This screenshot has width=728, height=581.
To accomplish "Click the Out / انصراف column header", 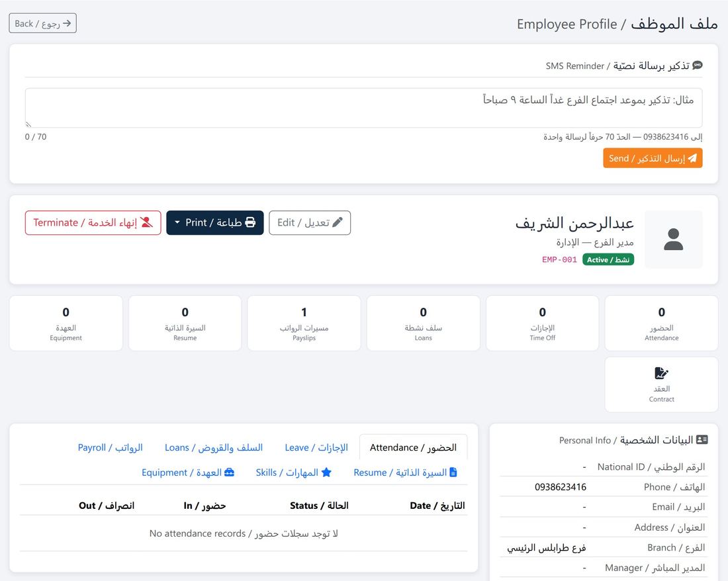I will click(x=107, y=506).
